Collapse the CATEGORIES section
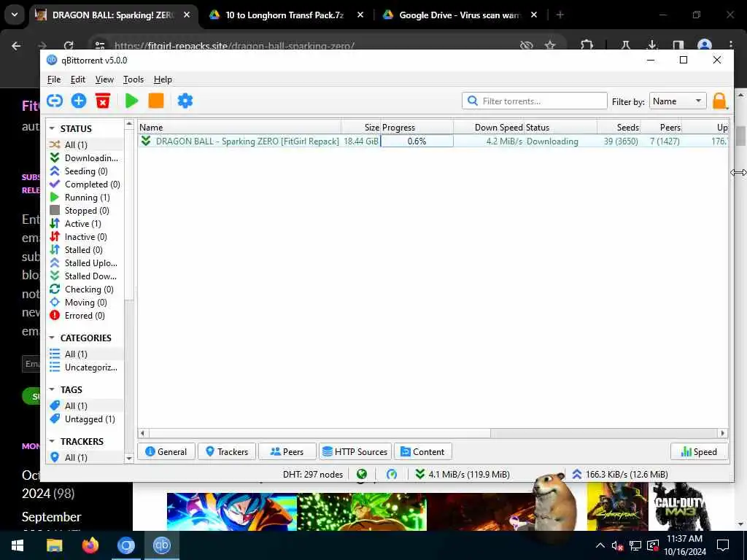This screenshot has width=747, height=560. [x=52, y=338]
